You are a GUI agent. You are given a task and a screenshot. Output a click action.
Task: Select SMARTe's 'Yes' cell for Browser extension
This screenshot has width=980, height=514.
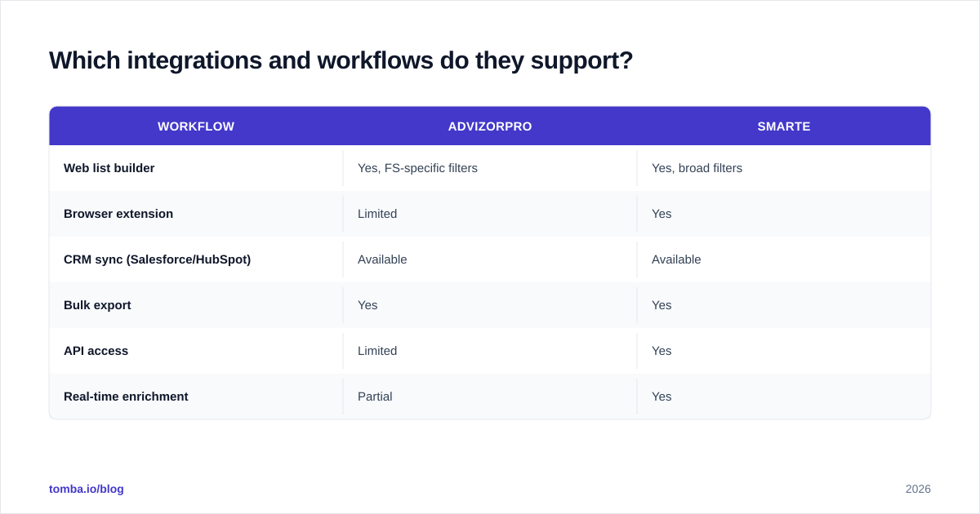point(784,214)
